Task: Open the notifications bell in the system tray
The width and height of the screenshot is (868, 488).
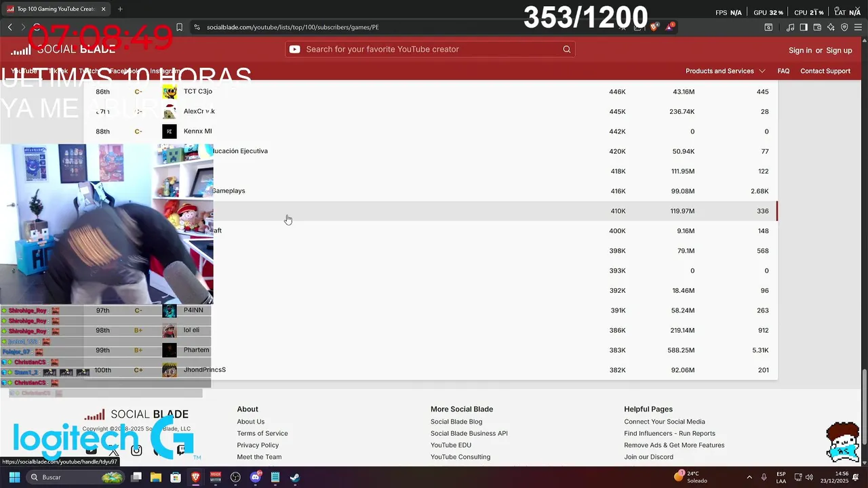Action: [x=856, y=477]
